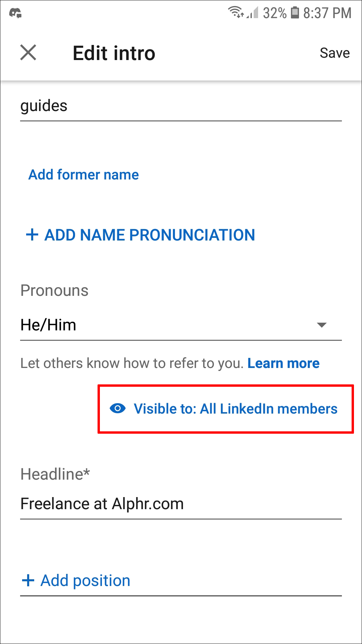Tap the last name field containing guides

click(180, 106)
